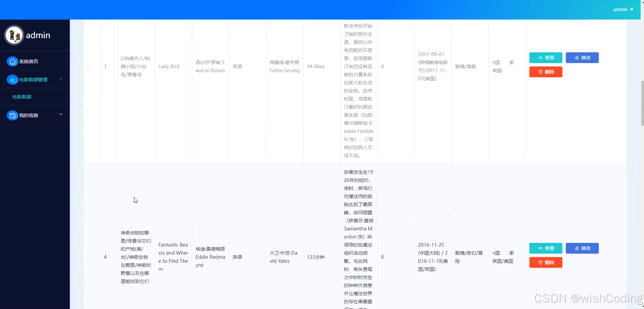644x309 pixels.
Task: Click 查看 button for Lady Bird row
Action: (x=546, y=58)
